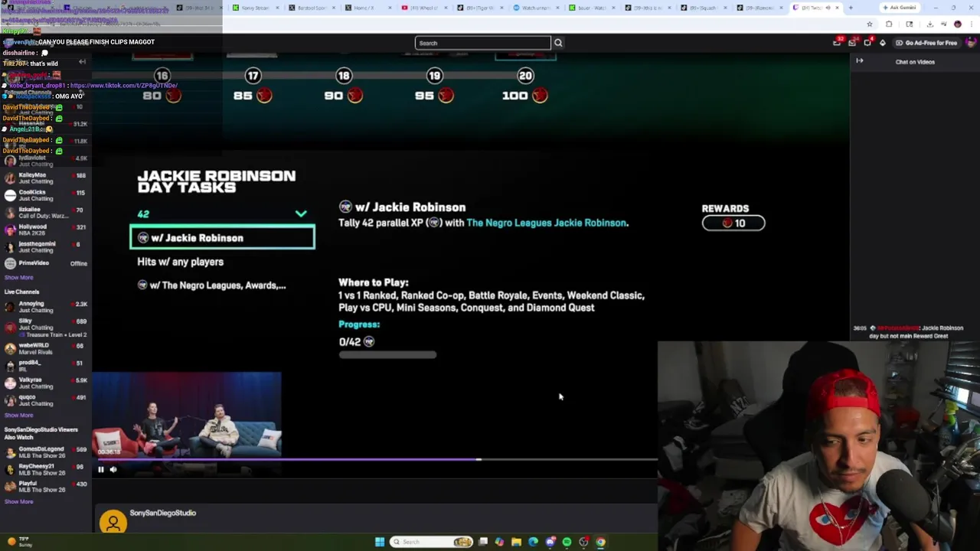Show More followed channels
Image resolution: width=980 pixels, height=551 pixels.
[18, 278]
